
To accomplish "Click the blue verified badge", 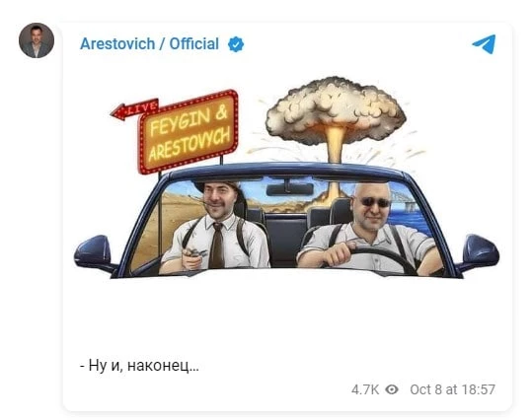I will click(236, 44).
